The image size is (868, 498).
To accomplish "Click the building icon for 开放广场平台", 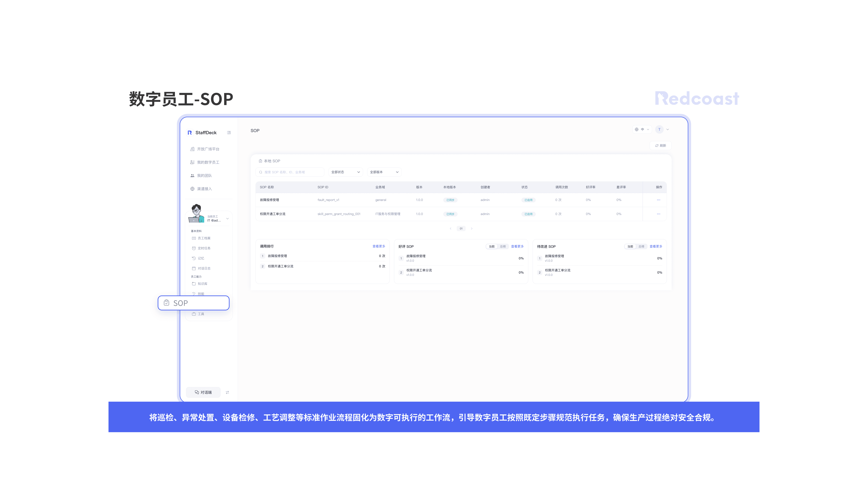I will [192, 149].
